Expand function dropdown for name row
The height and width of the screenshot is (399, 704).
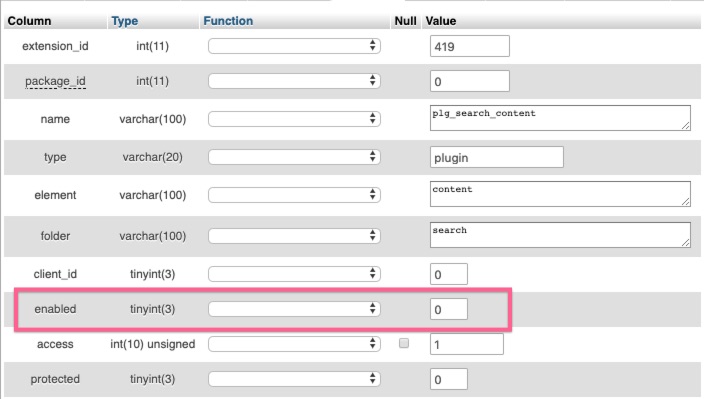(x=295, y=119)
